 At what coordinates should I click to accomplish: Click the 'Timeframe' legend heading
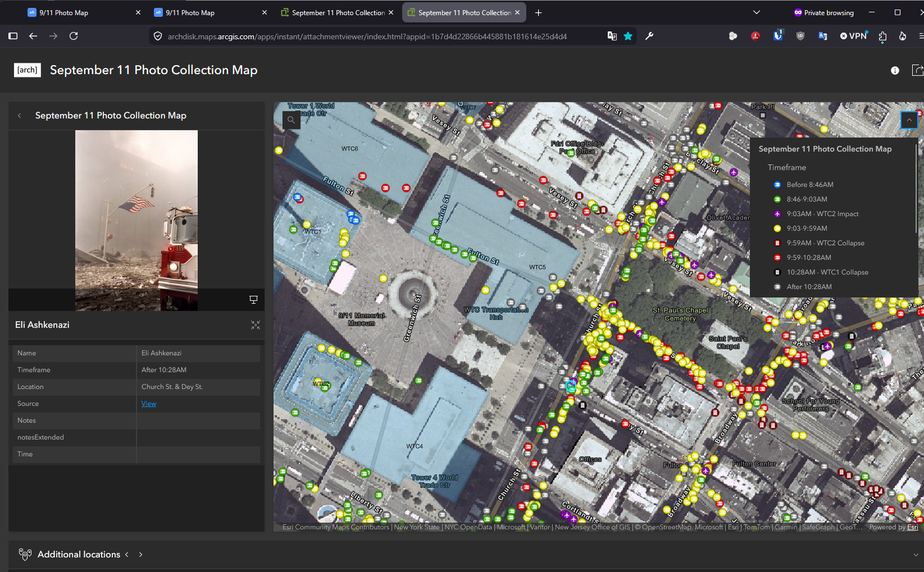click(787, 167)
